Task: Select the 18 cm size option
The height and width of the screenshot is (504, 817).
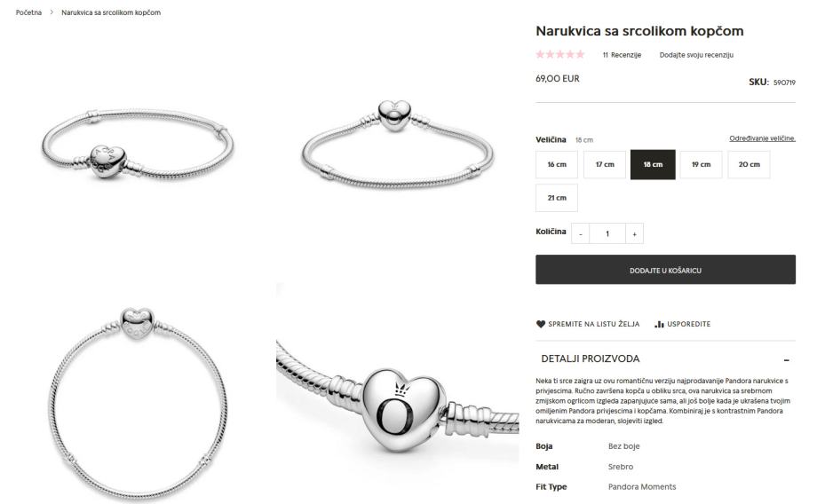Action: [x=653, y=164]
